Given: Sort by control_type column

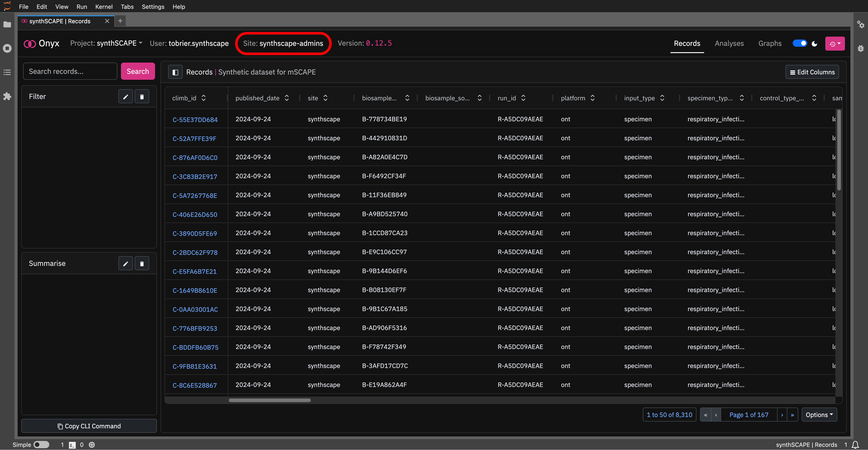Looking at the screenshot, I should tap(814, 98).
